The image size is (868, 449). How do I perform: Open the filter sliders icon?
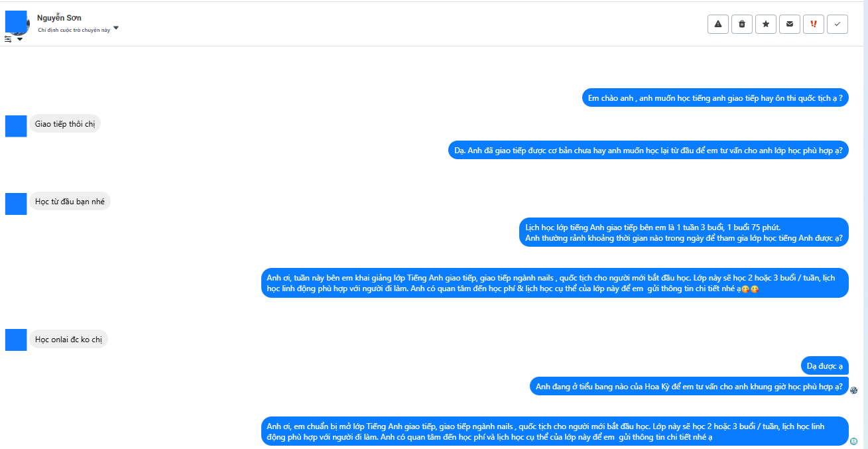click(8, 39)
